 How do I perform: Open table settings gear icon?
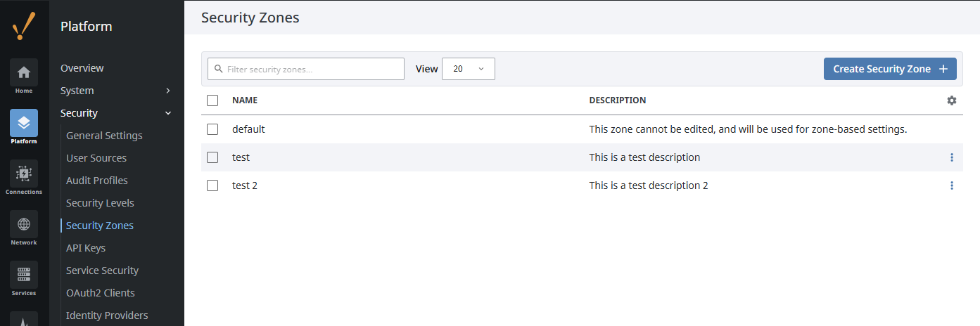point(952,100)
